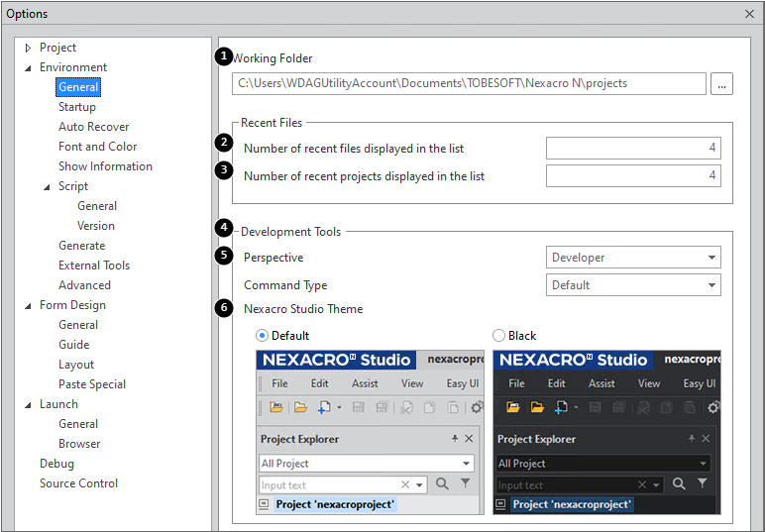Screen dimensions: 765x532
Task: Close the Options dialog
Action: [748, 14]
